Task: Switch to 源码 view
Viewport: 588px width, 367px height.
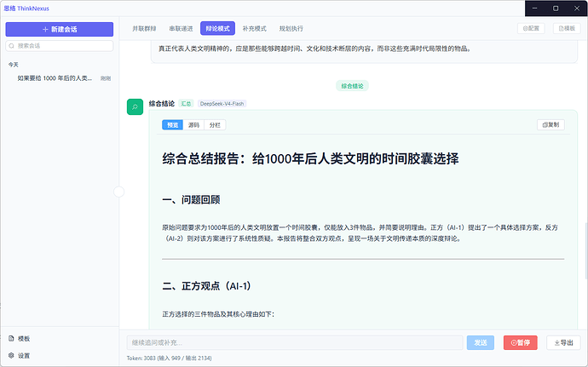Action: click(193, 125)
